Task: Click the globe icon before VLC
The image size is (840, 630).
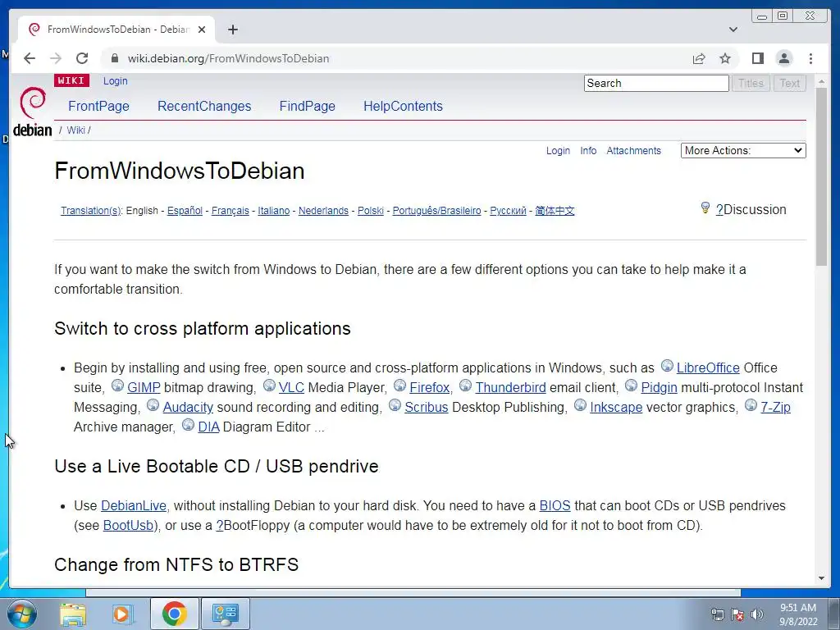Action: (x=269, y=386)
